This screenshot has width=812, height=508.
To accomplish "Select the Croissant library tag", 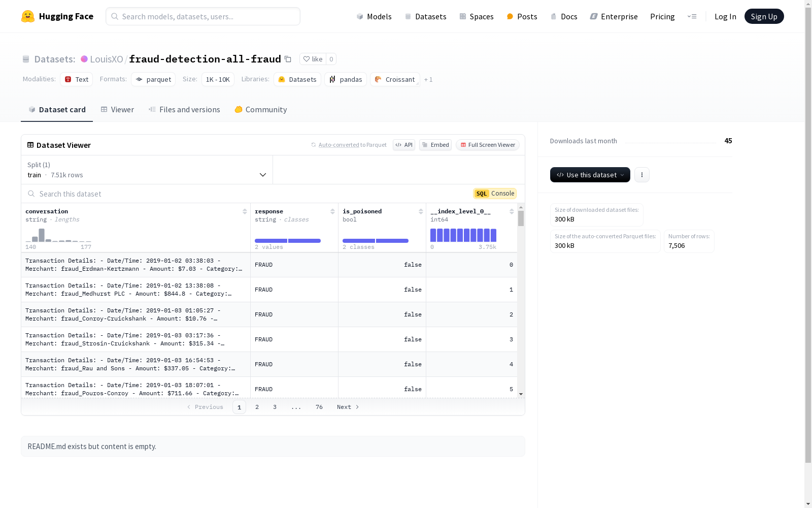I will pyautogui.click(x=395, y=79).
